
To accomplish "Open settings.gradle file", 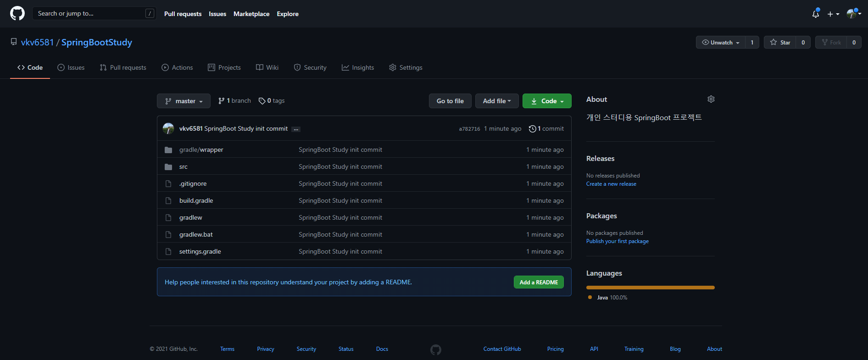I will point(200,252).
